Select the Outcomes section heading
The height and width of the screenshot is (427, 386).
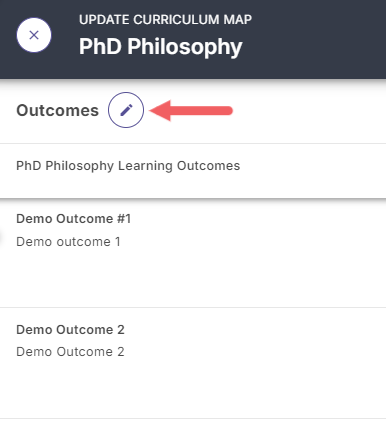(x=57, y=110)
